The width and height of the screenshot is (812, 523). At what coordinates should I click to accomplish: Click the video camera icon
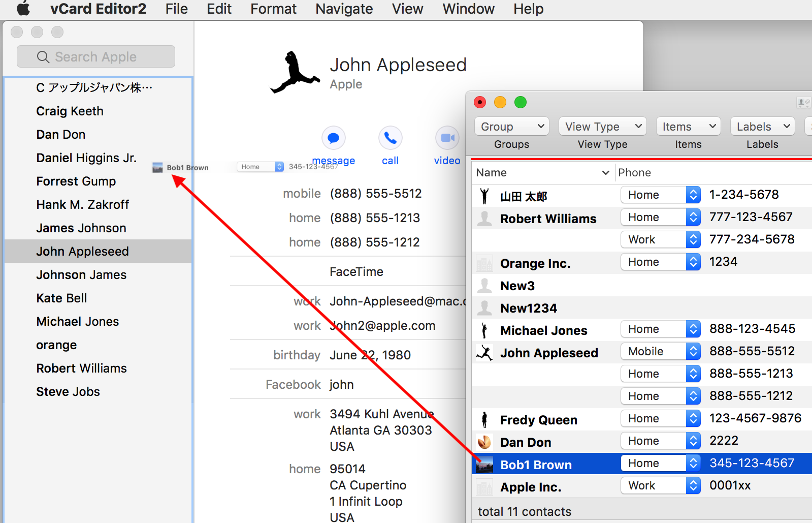pyautogui.click(x=447, y=138)
